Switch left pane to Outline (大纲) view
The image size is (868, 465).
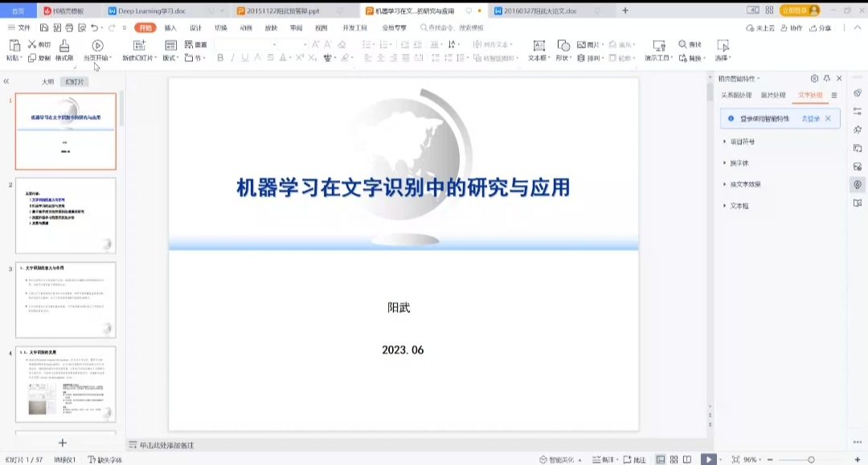coord(48,82)
